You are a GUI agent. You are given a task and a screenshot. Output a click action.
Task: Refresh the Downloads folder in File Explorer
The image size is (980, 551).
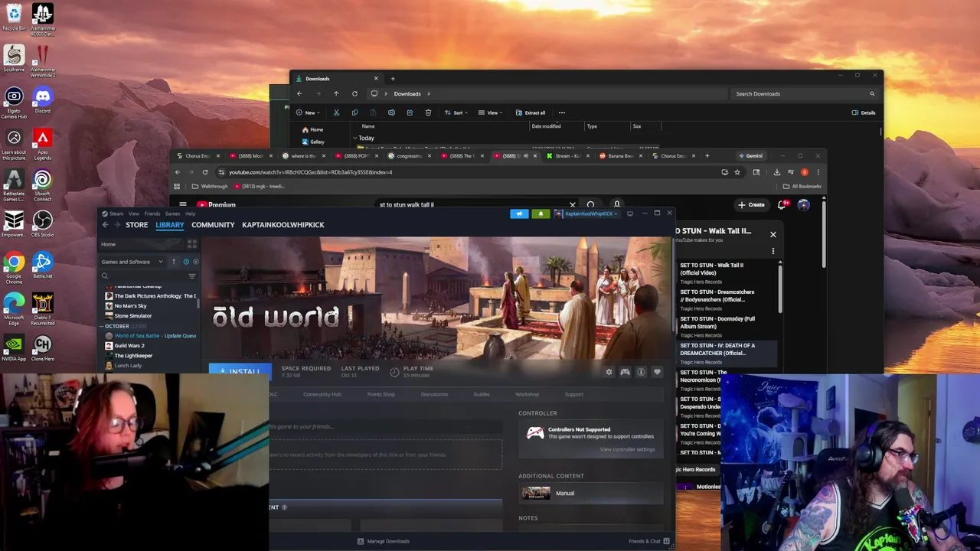tap(354, 93)
